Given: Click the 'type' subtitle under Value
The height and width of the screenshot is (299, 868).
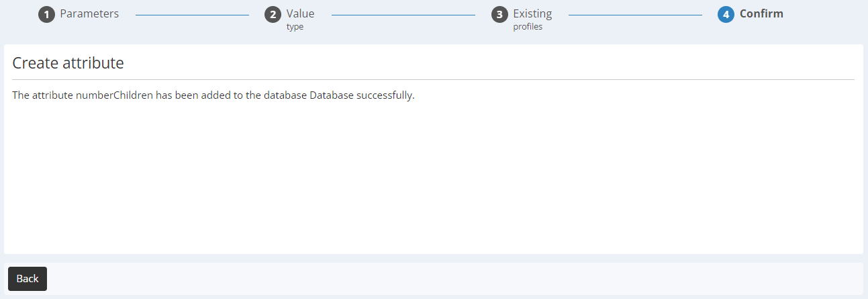Looking at the screenshot, I should 295,27.
